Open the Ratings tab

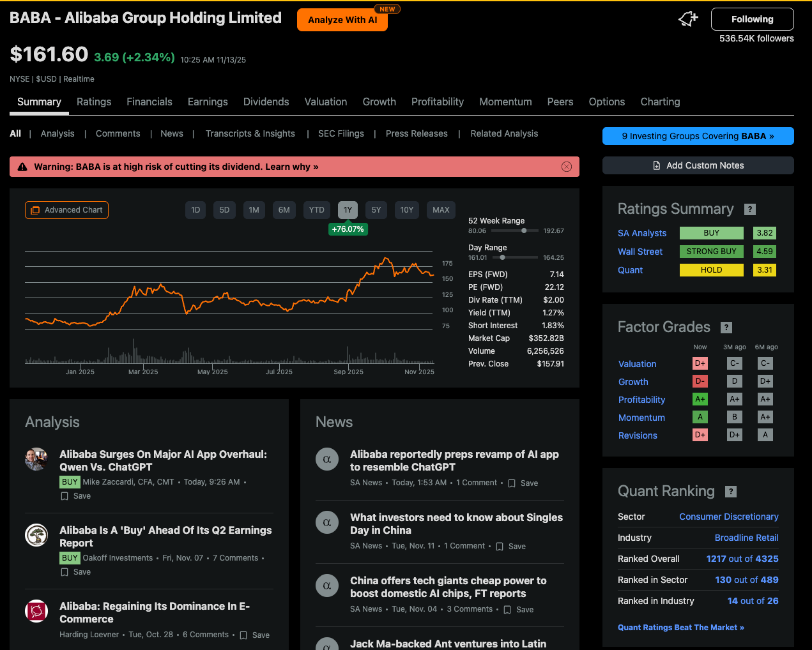(94, 102)
